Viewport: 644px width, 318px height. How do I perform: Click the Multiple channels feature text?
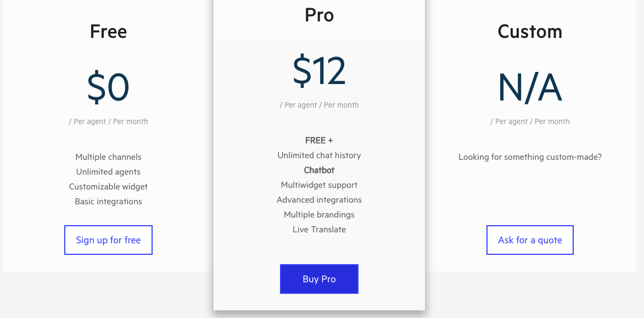[108, 157]
